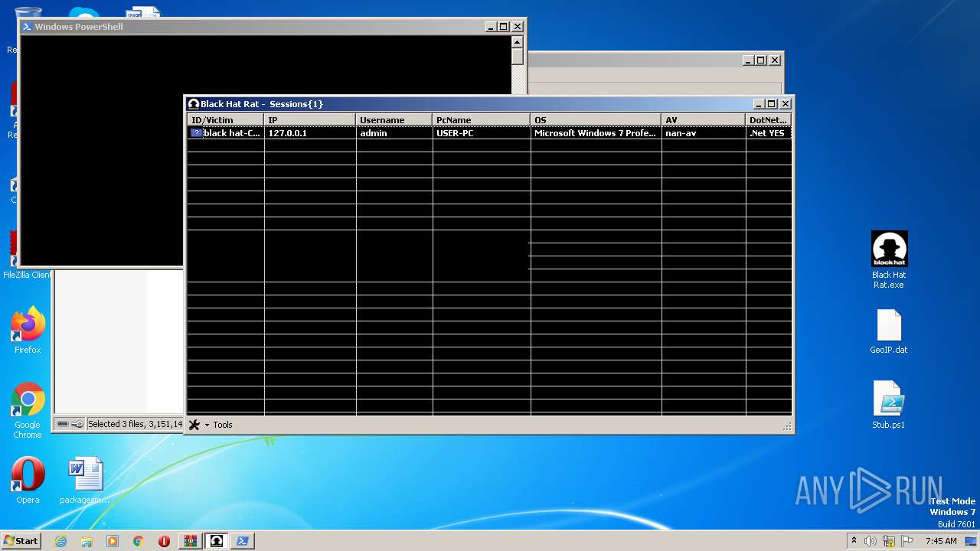
Task: Open Opera desktop shortcut
Action: tap(28, 481)
